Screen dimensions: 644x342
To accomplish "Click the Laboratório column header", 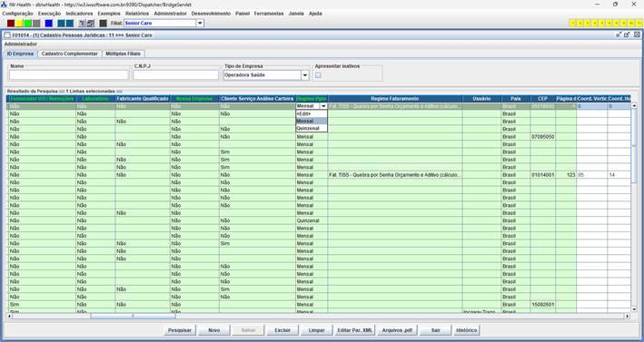I will [95, 99].
